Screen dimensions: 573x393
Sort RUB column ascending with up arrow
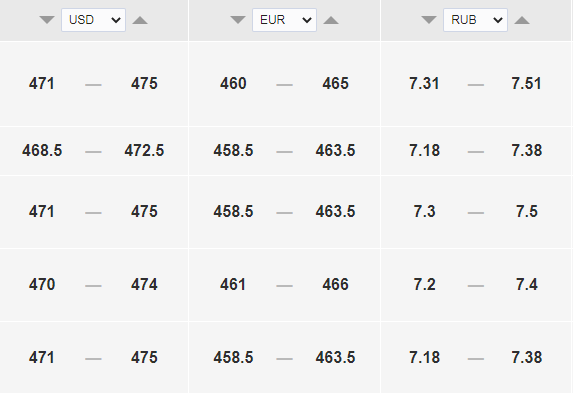(x=522, y=20)
